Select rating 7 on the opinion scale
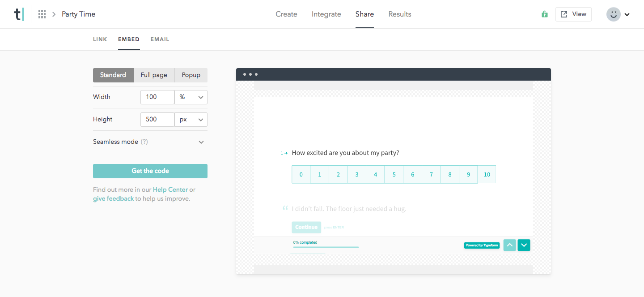644x297 pixels. click(x=431, y=175)
